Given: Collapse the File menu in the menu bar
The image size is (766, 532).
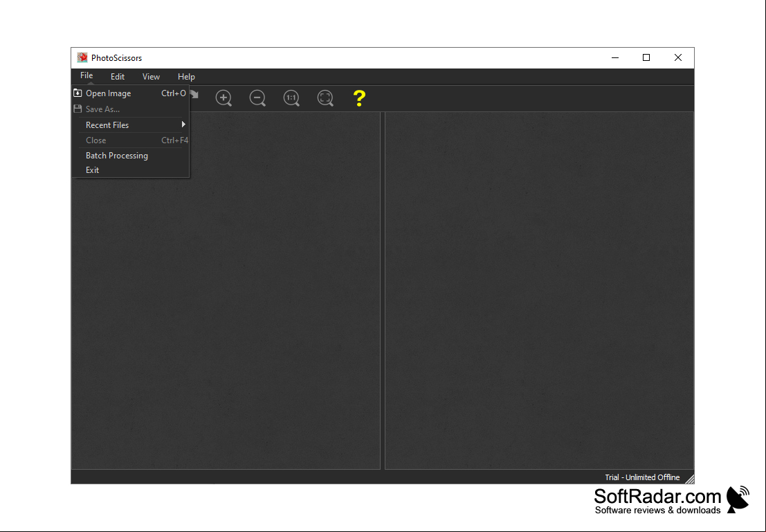Looking at the screenshot, I should tap(86, 75).
